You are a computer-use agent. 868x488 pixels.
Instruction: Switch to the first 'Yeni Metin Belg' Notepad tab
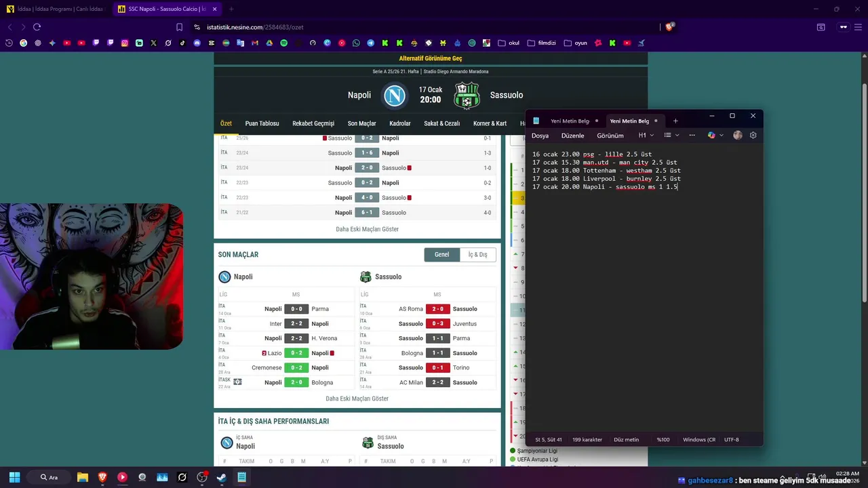[x=570, y=121]
